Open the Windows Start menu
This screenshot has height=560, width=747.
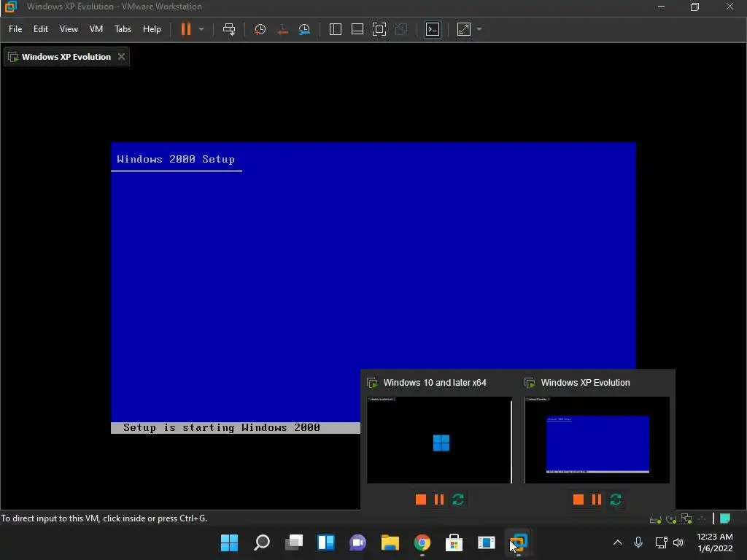coord(229,542)
